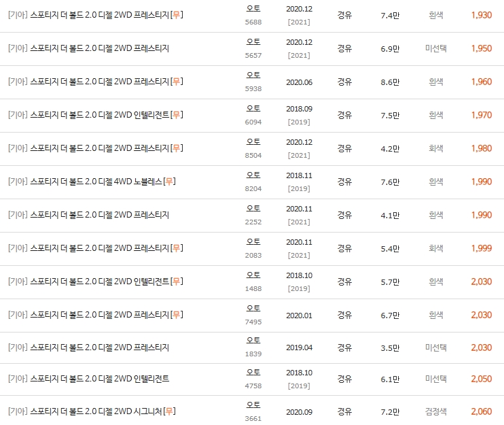Click the [무] badge in row 7495
Viewport: 504px width, 425px height.
coord(177,315)
